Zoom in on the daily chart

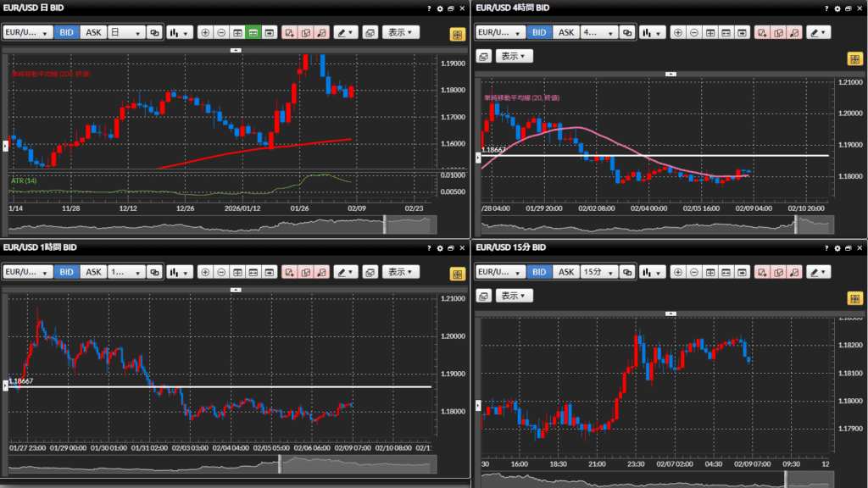pyautogui.click(x=205, y=33)
